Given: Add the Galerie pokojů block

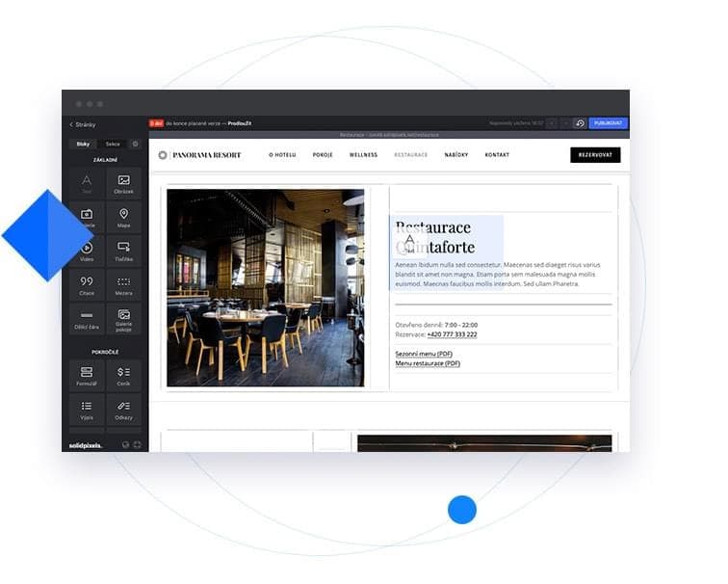Looking at the screenshot, I should pyautogui.click(x=123, y=319).
